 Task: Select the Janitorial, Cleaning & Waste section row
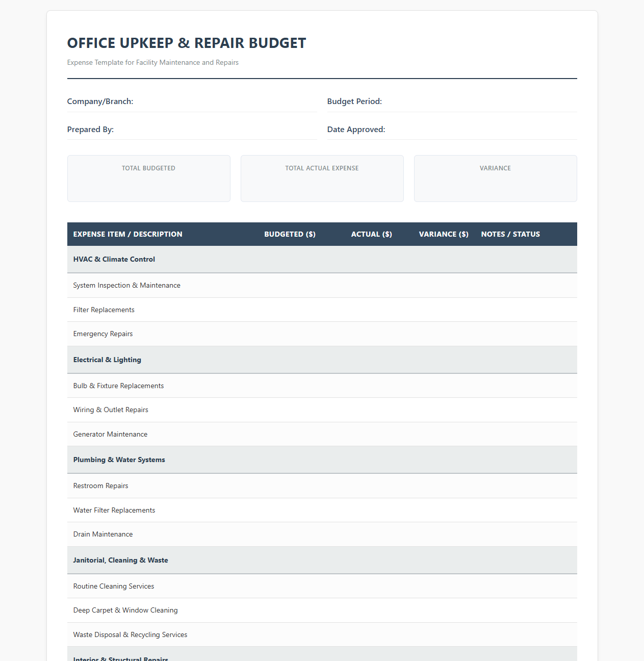(322, 560)
